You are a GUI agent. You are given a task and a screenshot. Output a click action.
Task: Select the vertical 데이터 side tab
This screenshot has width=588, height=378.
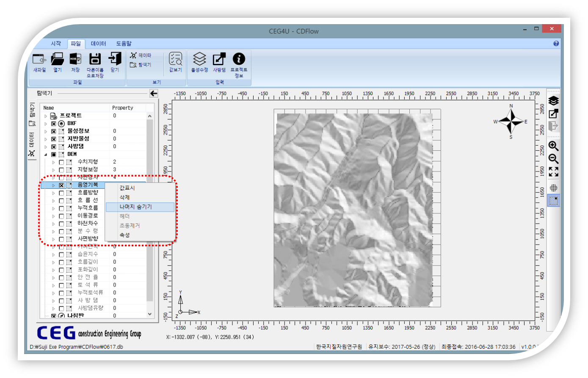[32, 144]
